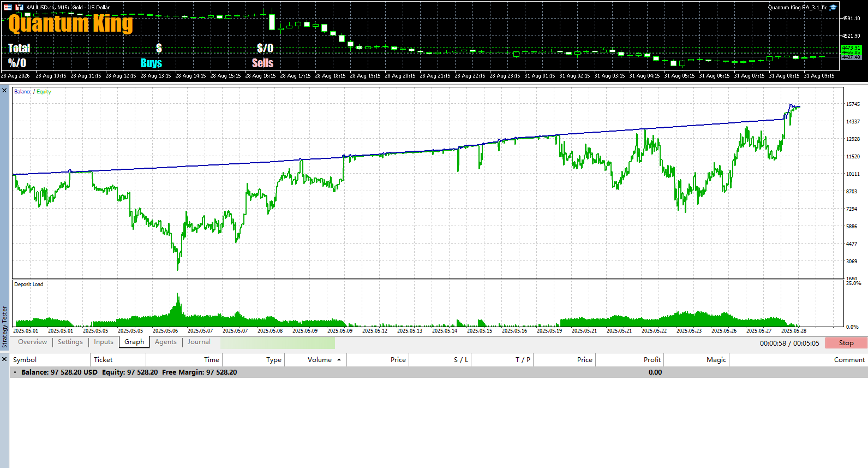
Task: Switch to the Agents tab
Action: click(166, 342)
